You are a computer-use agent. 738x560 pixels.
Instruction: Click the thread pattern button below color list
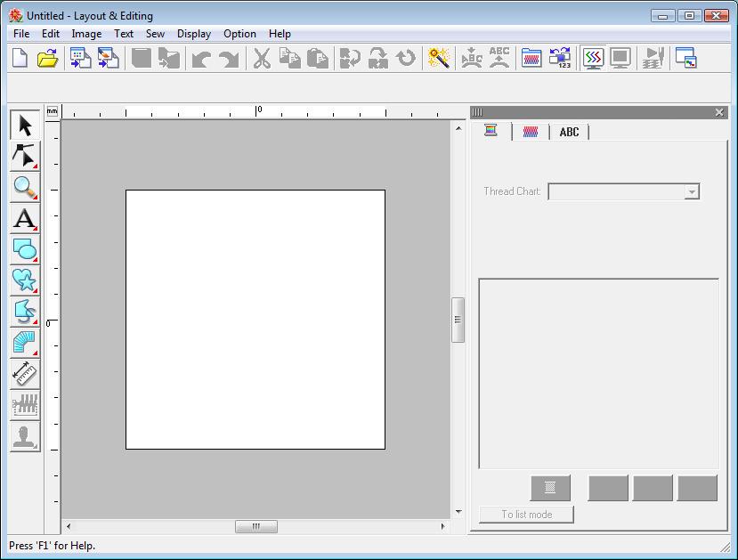550,488
